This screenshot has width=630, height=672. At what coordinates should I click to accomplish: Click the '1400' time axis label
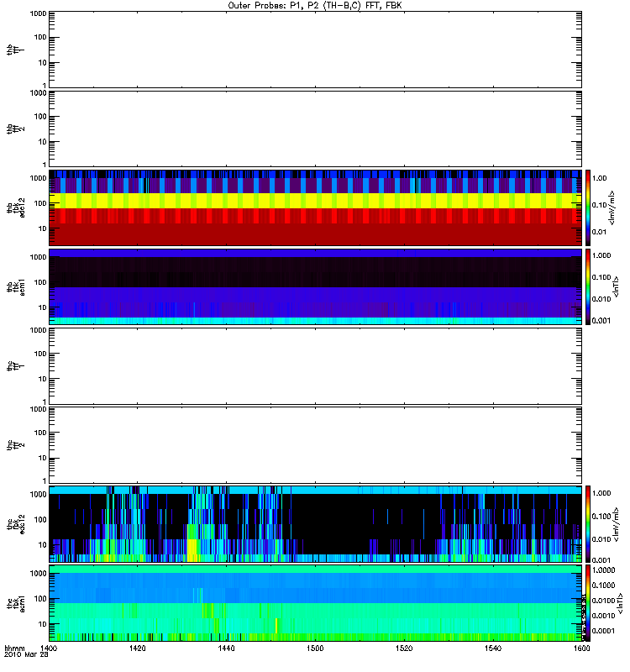click(x=49, y=648)
